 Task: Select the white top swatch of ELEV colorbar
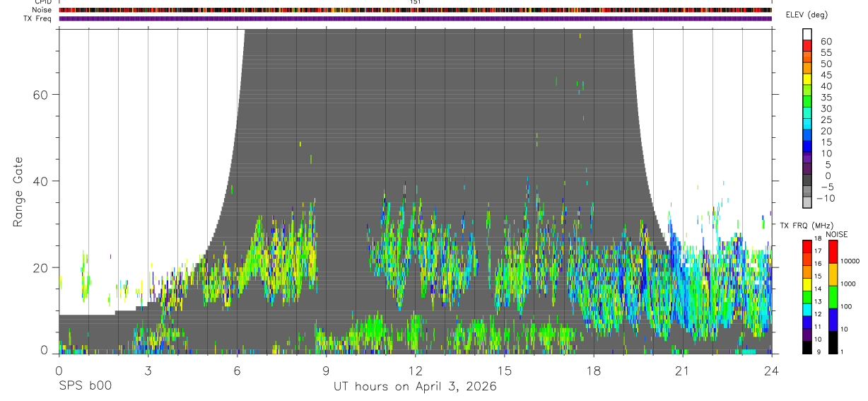coord(807,35)
